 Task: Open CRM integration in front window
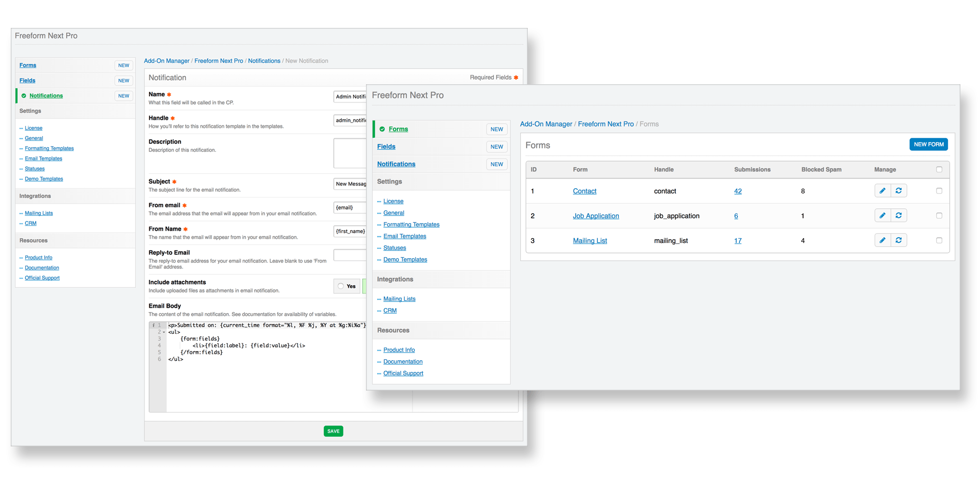pyautogui.click(x=390, y=311)
